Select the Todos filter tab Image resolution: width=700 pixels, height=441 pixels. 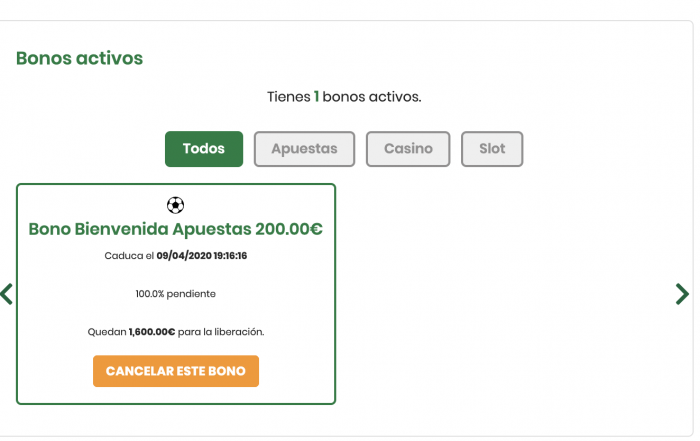pyautogui.click(x=204, y=149)
